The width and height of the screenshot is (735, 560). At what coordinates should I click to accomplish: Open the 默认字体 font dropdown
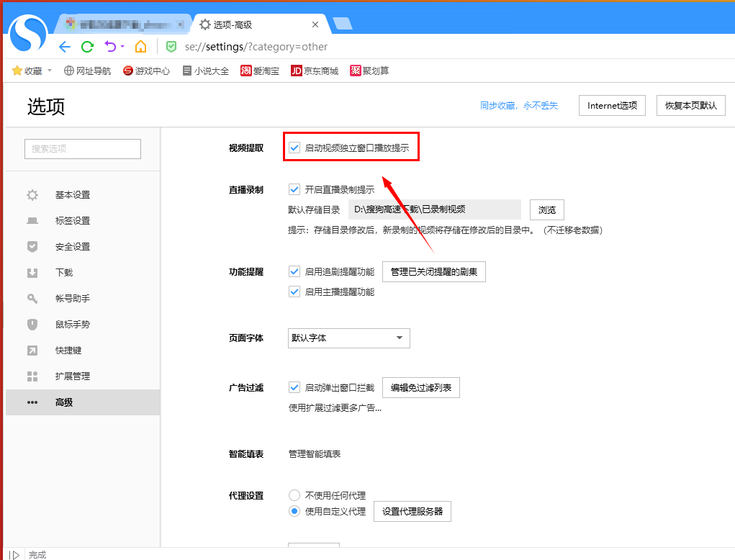[348, 338]
